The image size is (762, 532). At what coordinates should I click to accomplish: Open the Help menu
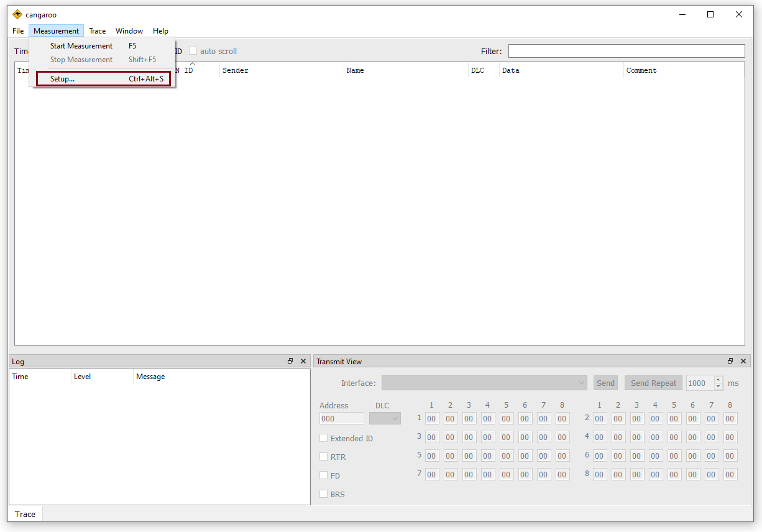[160, 31]
